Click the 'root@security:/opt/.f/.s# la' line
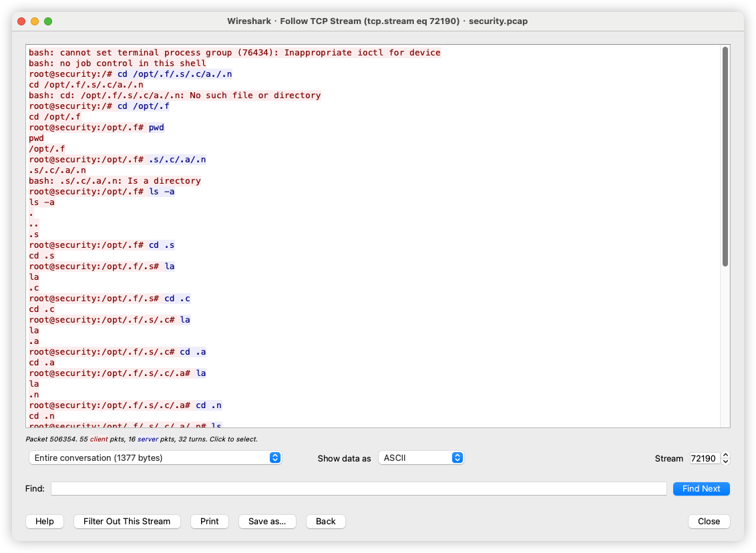This screenshot has width=756, height=553. (102, 266)
